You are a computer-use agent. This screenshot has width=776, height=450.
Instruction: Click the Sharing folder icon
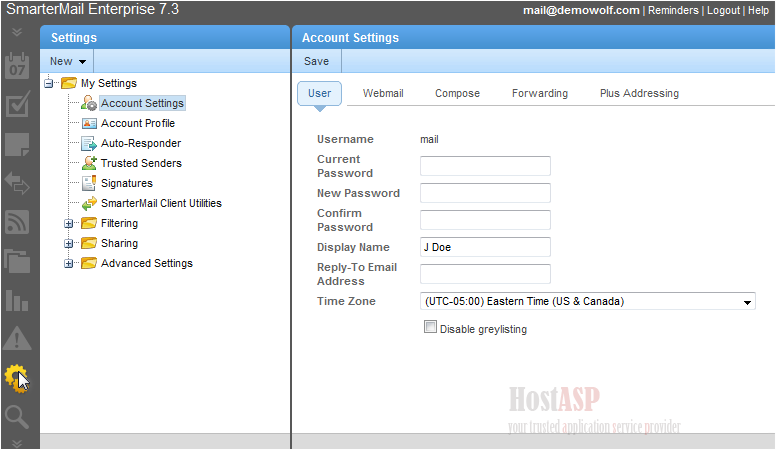pos(89,243)
